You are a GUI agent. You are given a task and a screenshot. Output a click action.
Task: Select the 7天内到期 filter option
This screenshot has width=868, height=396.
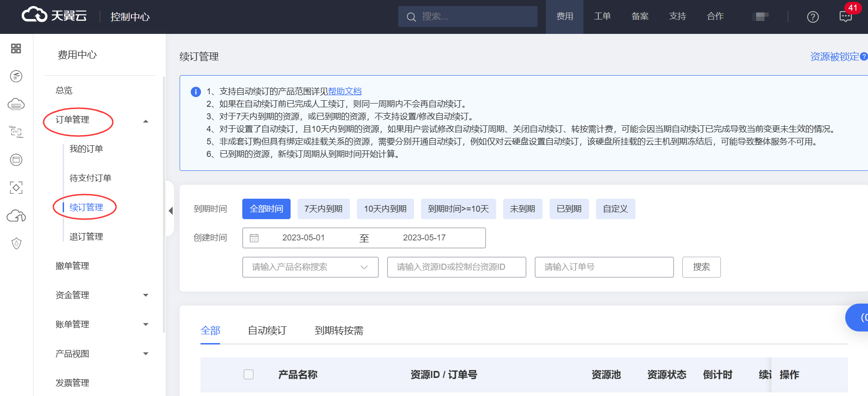(323, 209)
